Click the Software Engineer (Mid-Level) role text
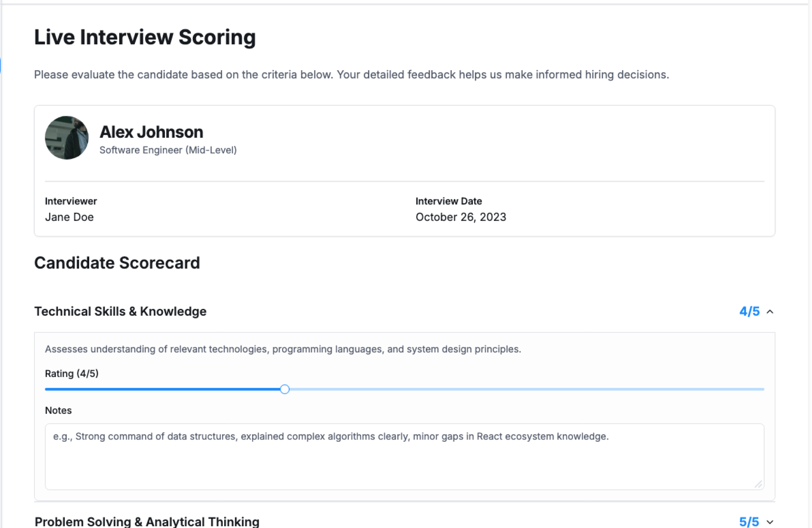The width and height of the screenshot is (812, 528). (x=168, y=150)
